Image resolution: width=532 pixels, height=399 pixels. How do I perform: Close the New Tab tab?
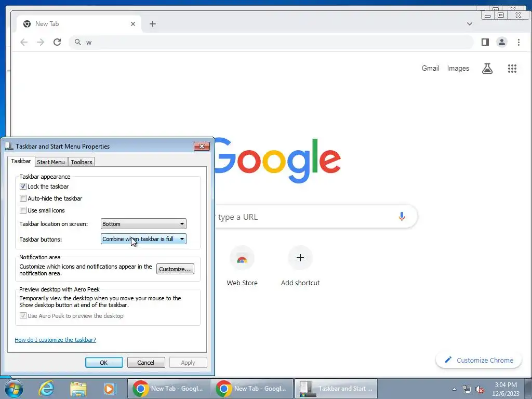click(133, 24)
